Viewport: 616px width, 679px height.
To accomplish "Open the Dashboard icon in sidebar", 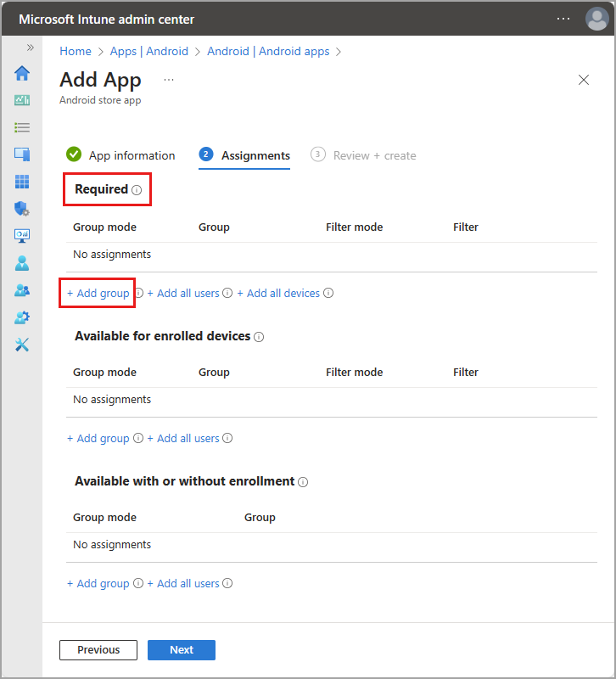I will click(22, 100).
